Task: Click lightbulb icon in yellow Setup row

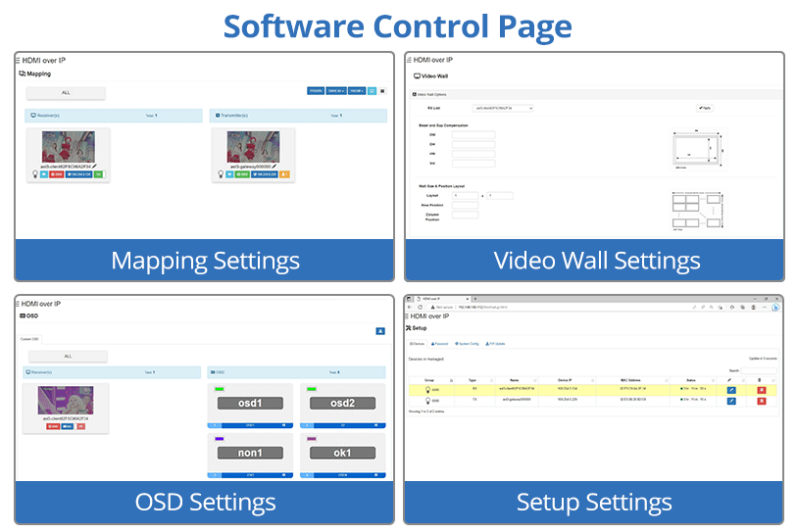Action: (x=426, y=390)
